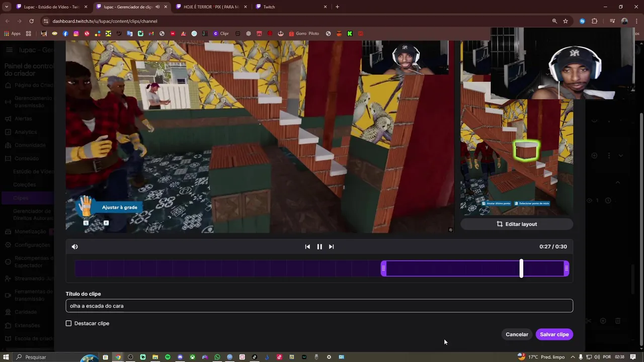Go back to the previous page
644x362 pixels.
[x=8, y=21]
